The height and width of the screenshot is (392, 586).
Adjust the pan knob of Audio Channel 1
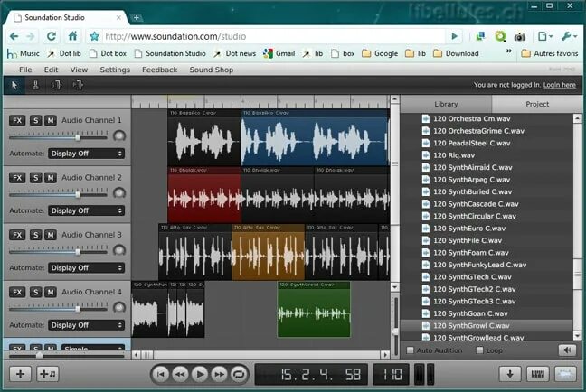point(119,135)
